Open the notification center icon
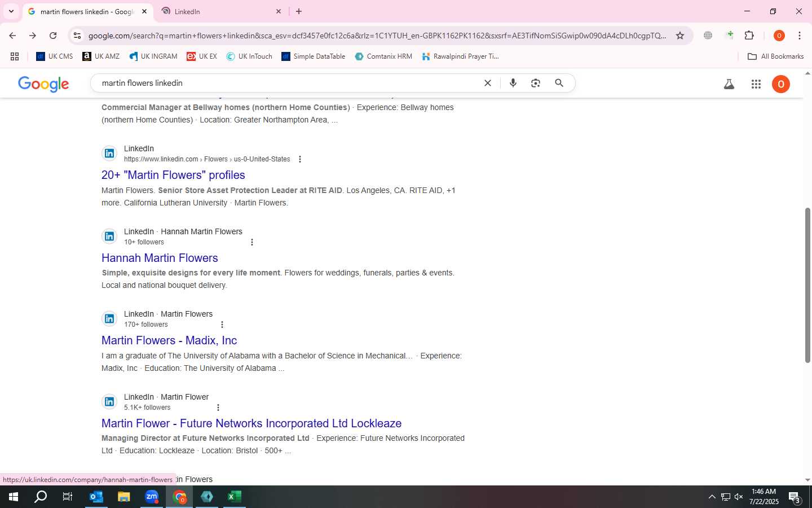 (795, 497)
